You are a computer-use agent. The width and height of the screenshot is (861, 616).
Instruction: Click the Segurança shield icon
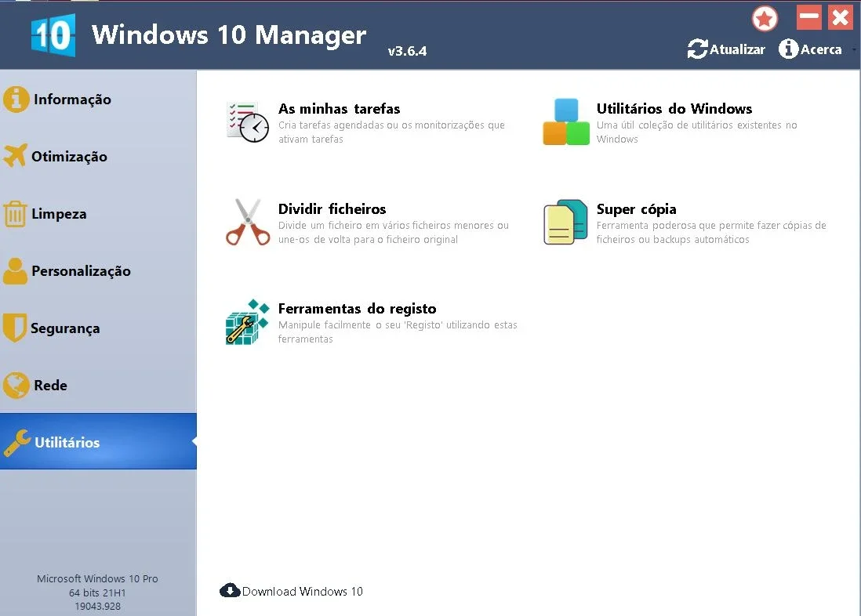click(x=14, y=328)
